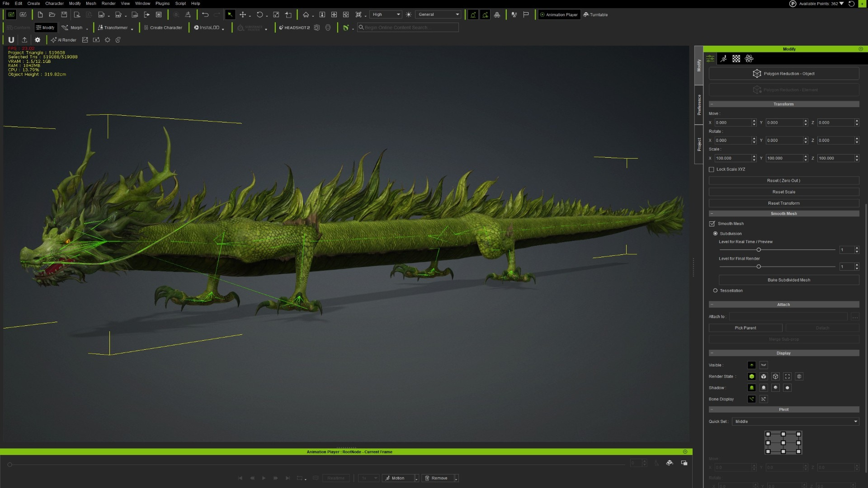Click the Reset Scale button
This screenshot has width=868, height=488.
click(x=784, y=192)
